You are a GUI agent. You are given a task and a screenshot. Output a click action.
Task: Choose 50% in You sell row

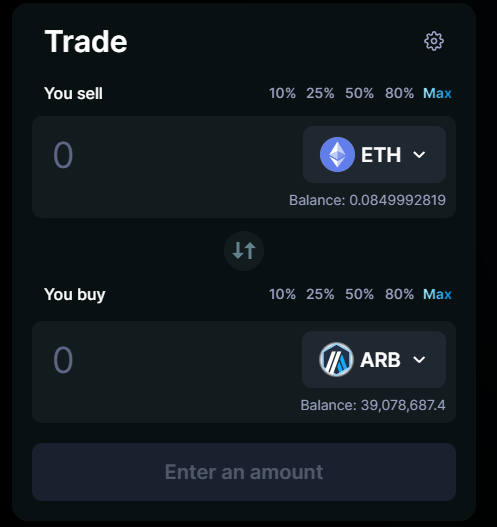click(x=359, y=93)
